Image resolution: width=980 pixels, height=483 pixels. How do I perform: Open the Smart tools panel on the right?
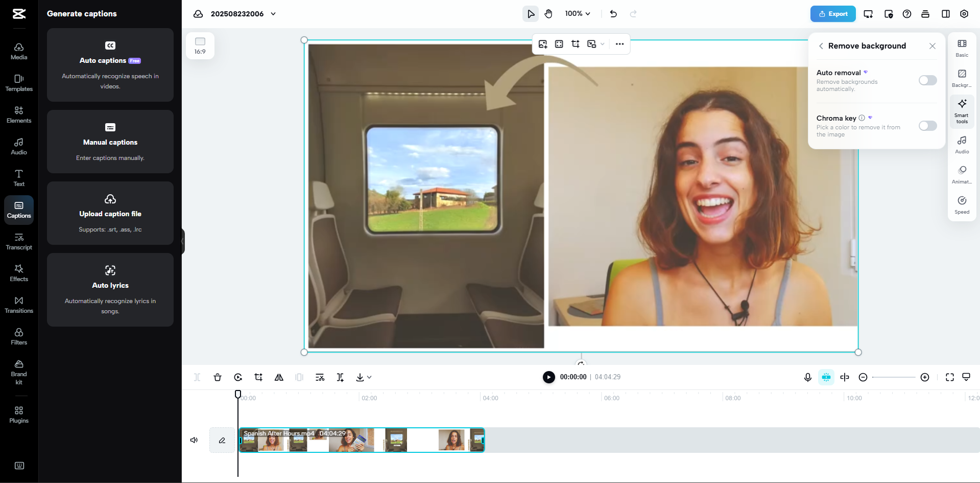tap(962, 111)
